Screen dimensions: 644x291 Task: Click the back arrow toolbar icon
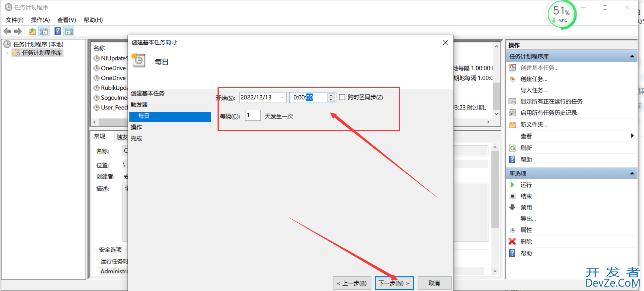click(7, 31)
